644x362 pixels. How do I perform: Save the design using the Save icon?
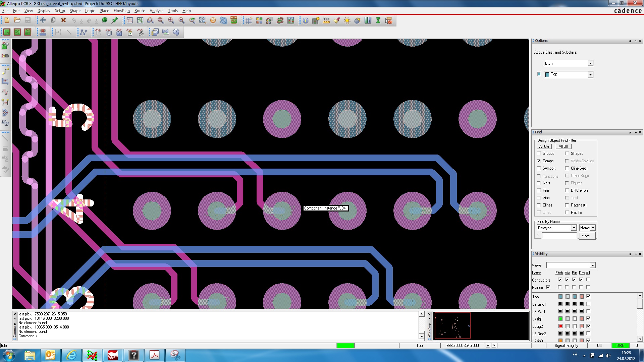[x=28, y=20]
